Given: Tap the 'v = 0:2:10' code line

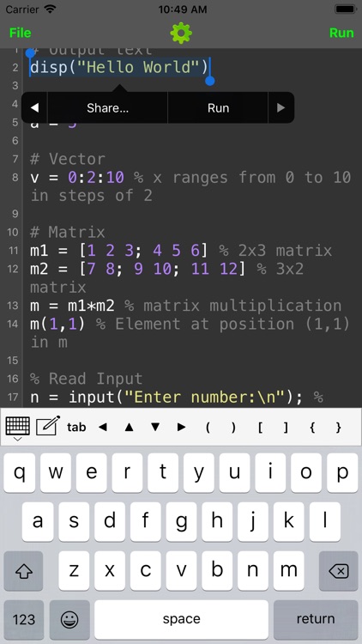Looking at the screenshot, I should tap(77, 178).
